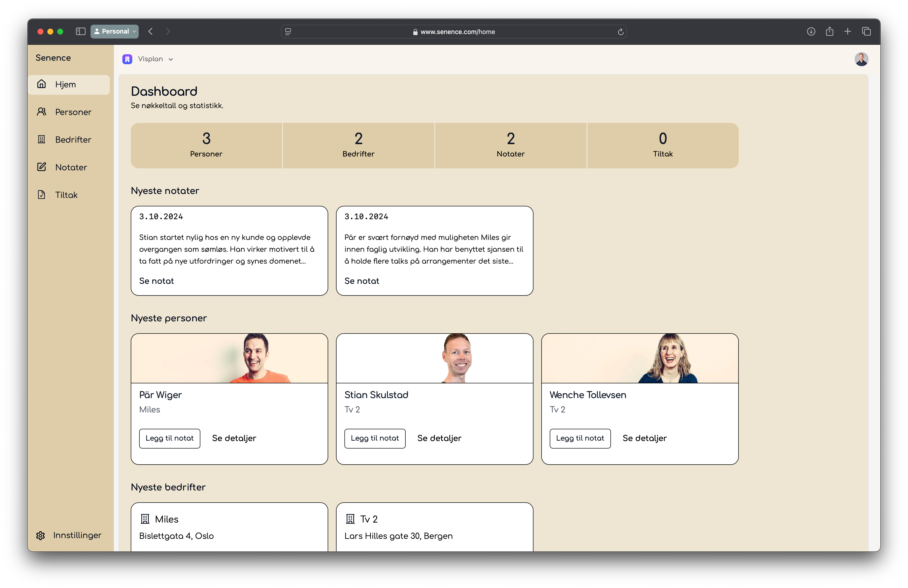
Task: Open user avatar menu top right
Action: click(861, 59)
